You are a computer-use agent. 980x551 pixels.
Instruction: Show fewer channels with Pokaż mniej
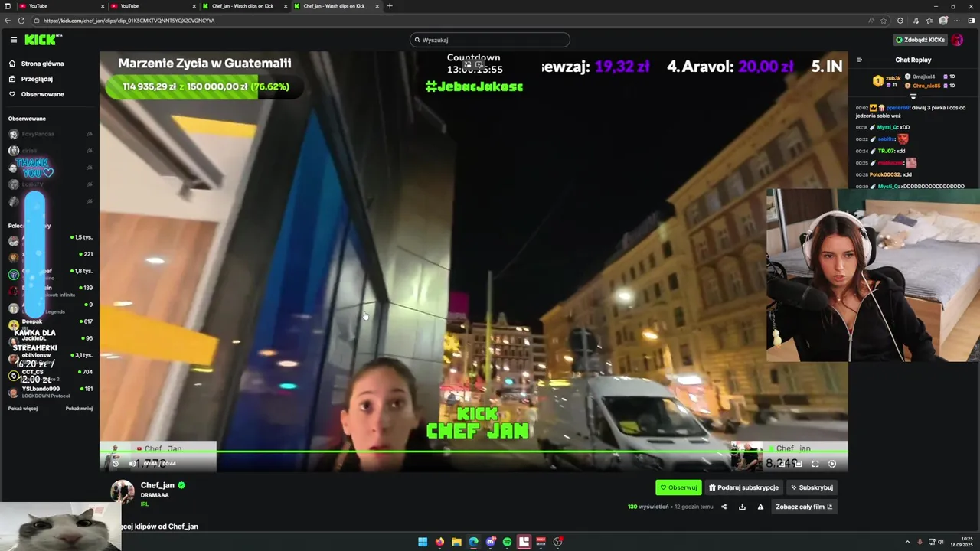point(79,409)
